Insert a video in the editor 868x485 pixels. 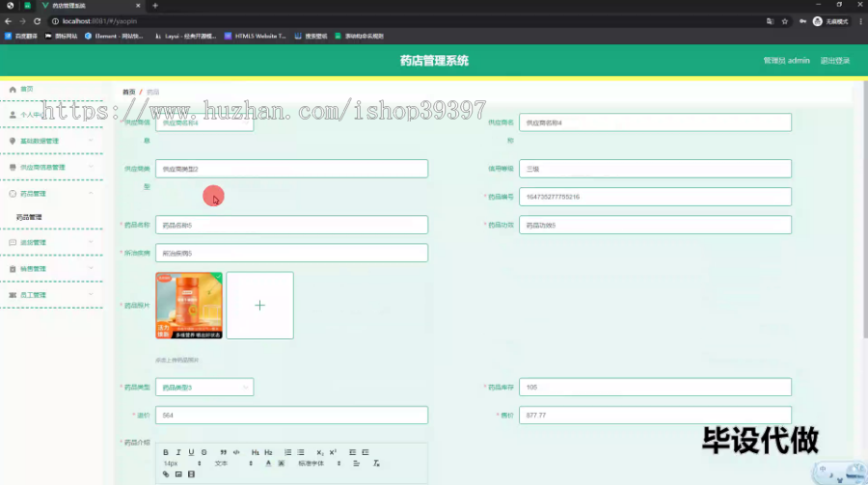pyautogui.click(x=191, y=474)
